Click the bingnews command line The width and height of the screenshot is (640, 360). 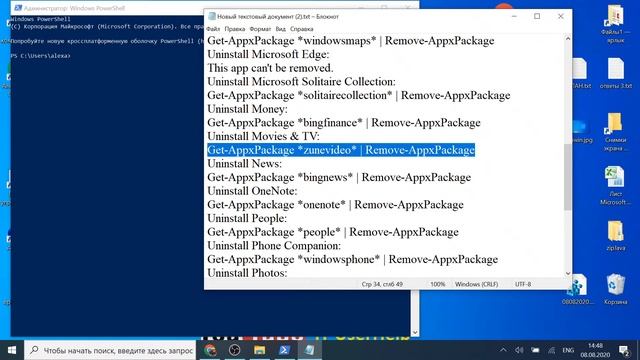pyautogui.click(x=339, y=177)
